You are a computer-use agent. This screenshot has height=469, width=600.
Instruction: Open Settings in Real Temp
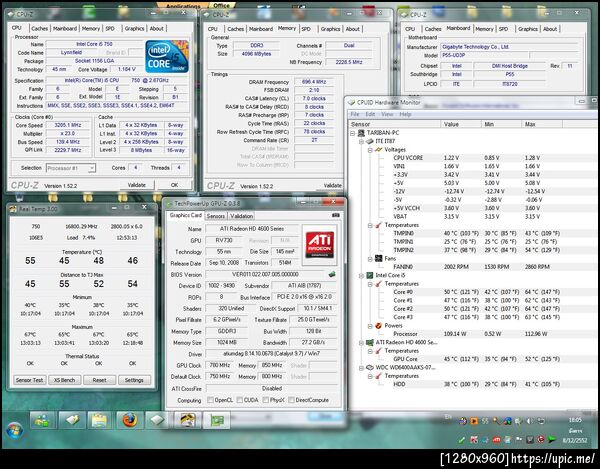coord(134,380)
